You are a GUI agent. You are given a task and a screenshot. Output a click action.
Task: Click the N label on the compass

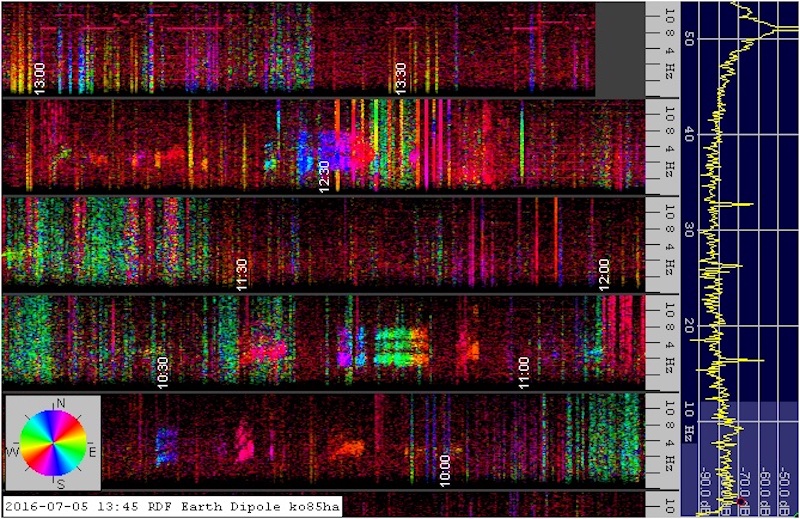click(x=61, y=404)
